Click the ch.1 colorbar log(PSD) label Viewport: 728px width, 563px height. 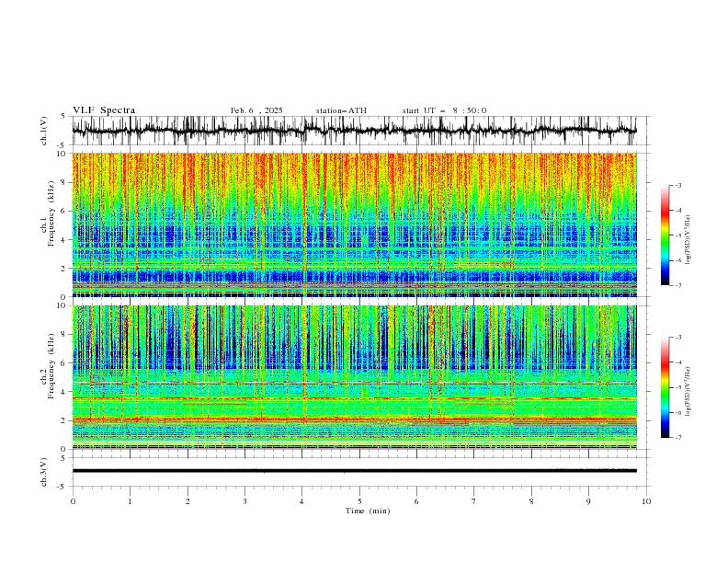point(688,240)
